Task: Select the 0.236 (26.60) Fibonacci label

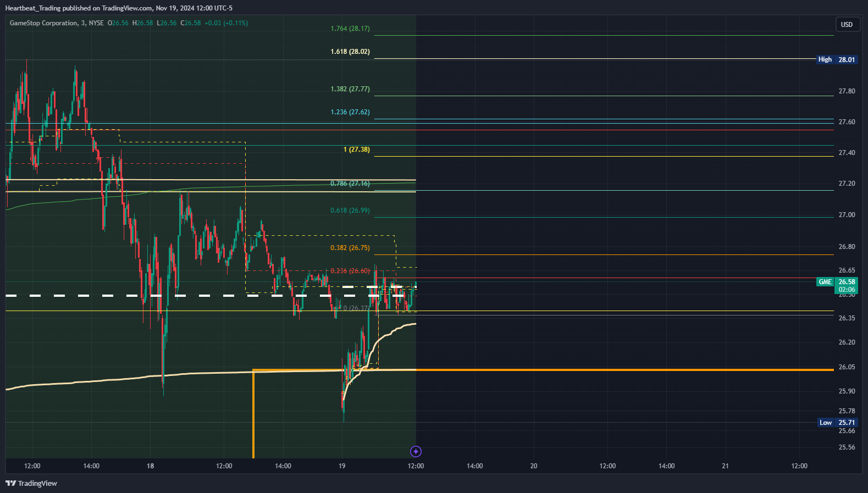Action: (x=350, y=271)
